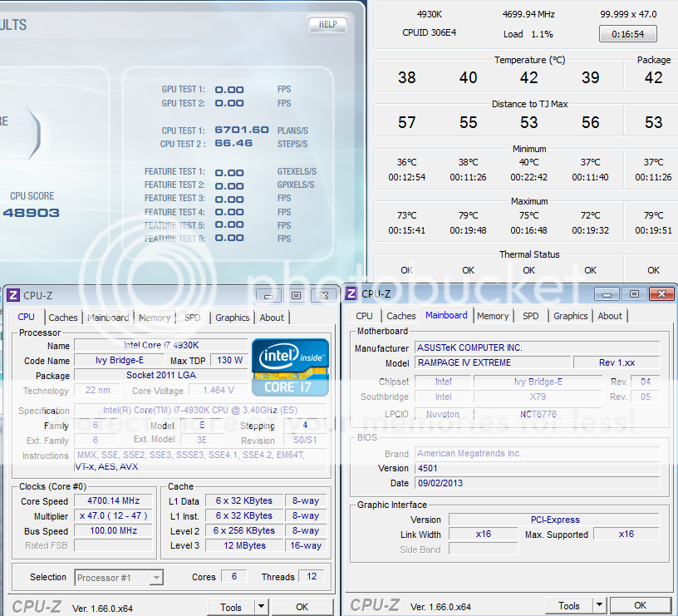Image resolution: width=678 pixels, height=616 pixels.
Task: Open the About tab in left CPU-Z window
Action: pos(272,318)
